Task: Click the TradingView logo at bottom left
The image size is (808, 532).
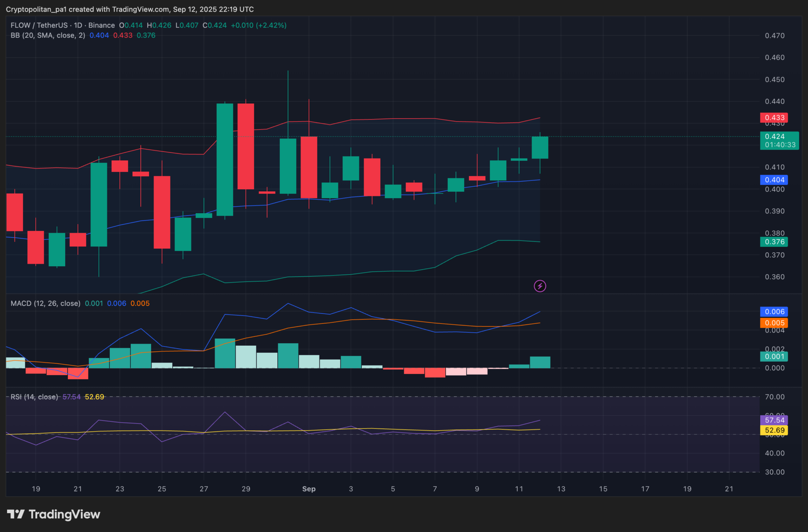Action: [53, 514]
